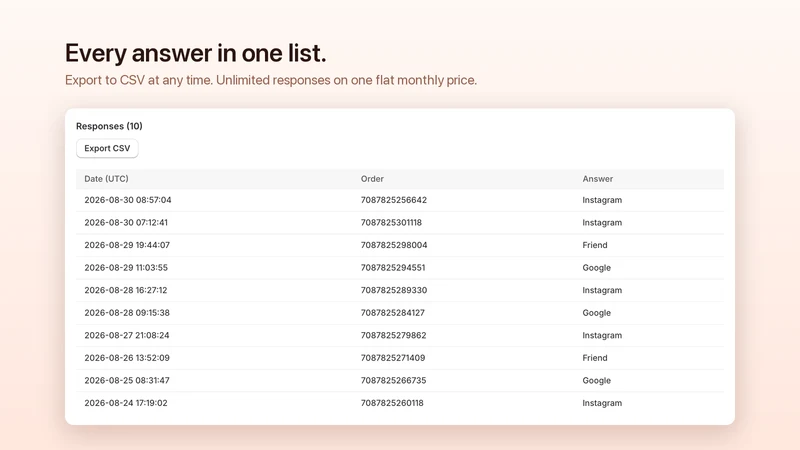Select the Order column header
800x450 pixels.
[372, 179]
